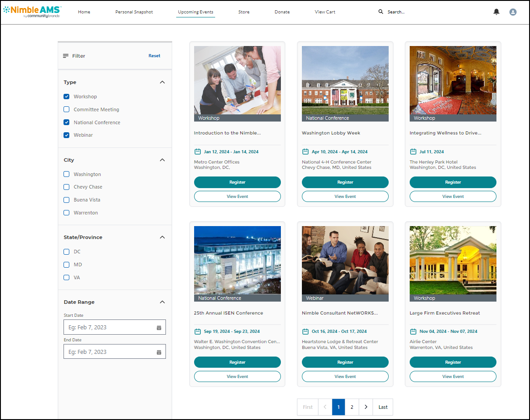Check the Buena Vista city checkbox
The height and width of the screenshot is (420, 530).
[67, 200]
